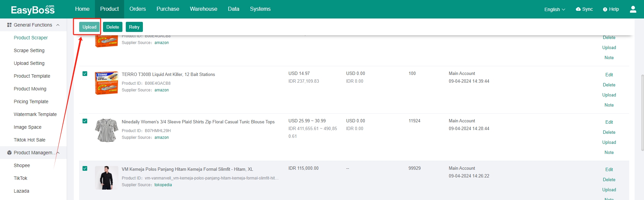The width and height of the screenshot is (644, 200).
Task: Click the timestamp 09-04-2024 14:26:22
Action: pyautogui.click(x=469, y=176)
